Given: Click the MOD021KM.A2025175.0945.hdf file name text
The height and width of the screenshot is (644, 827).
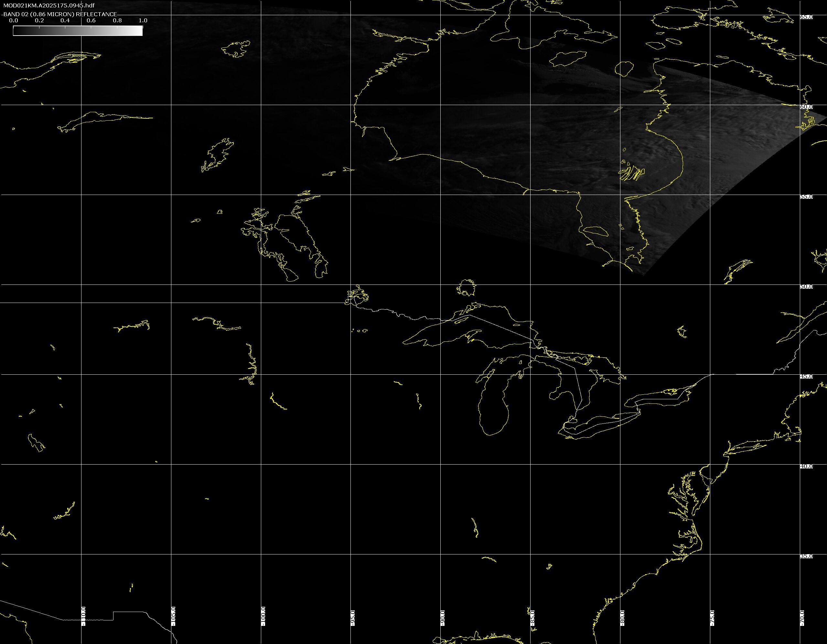Looking at the screenshot, I should 49,6.
